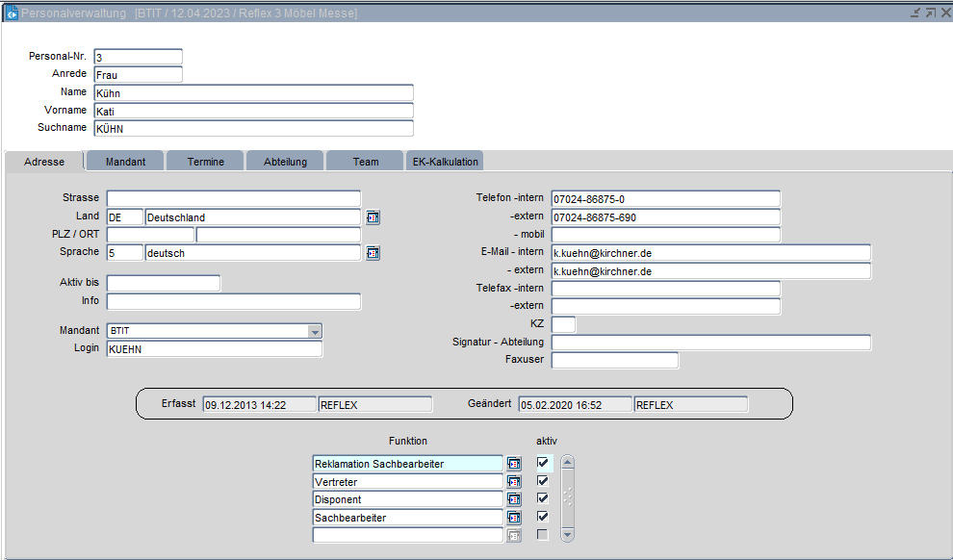Toggle aktiv checkbox for Disponent
The width and height of the screenshot is (953, 560).
[x=544, y=498]
